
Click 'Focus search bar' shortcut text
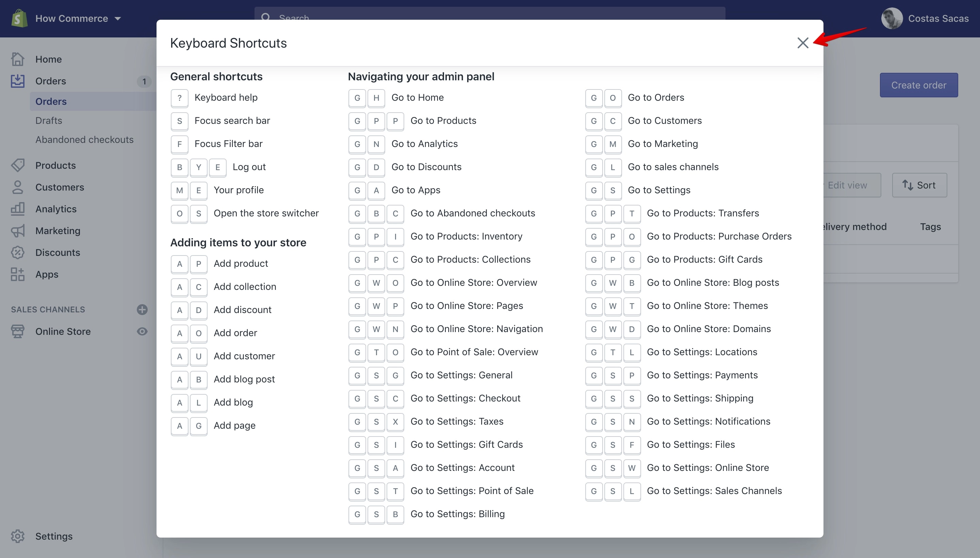click(x=232, y=121)
